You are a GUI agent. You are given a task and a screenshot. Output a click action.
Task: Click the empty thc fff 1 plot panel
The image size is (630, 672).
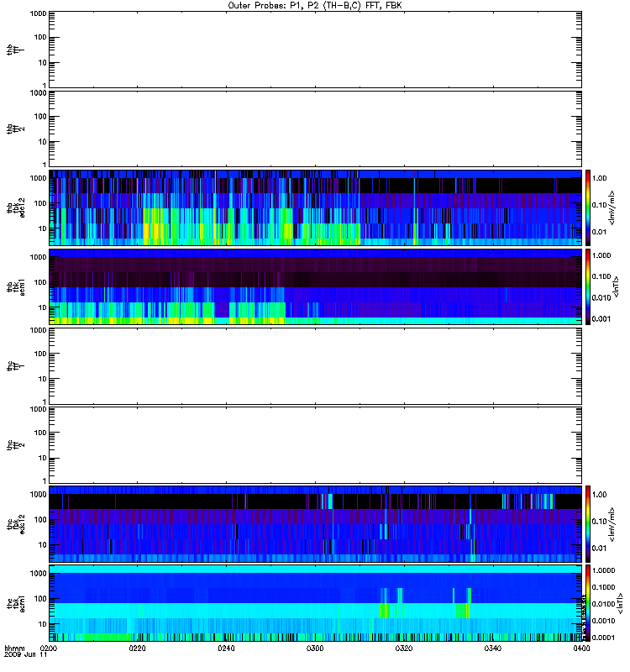[316, 366]
